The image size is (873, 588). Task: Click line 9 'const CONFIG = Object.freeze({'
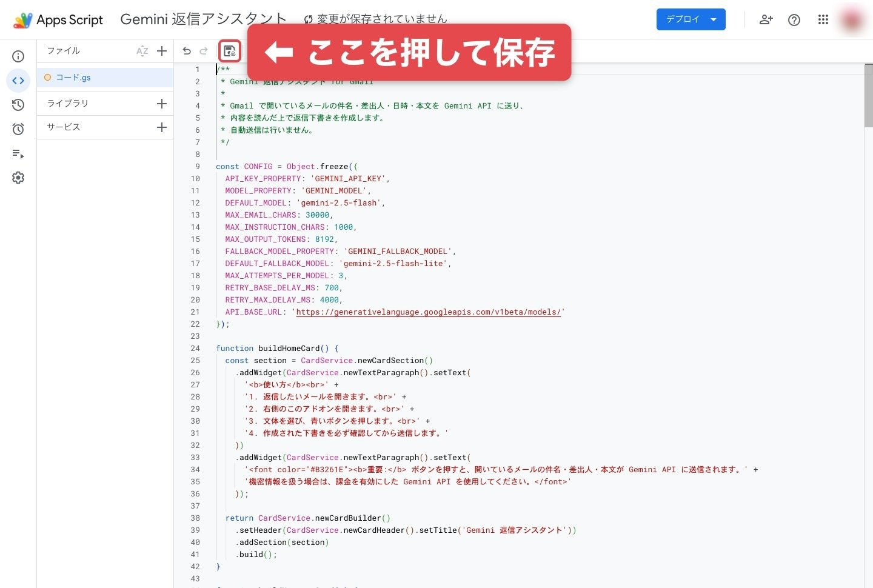click(287, 167)
